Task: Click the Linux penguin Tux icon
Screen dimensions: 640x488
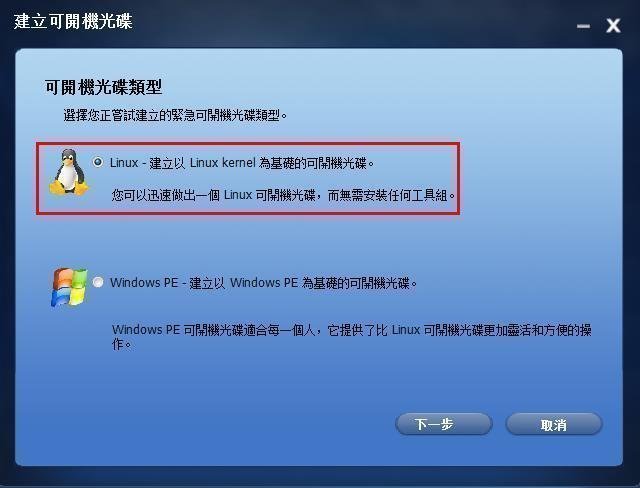Action: coord(69,172)
